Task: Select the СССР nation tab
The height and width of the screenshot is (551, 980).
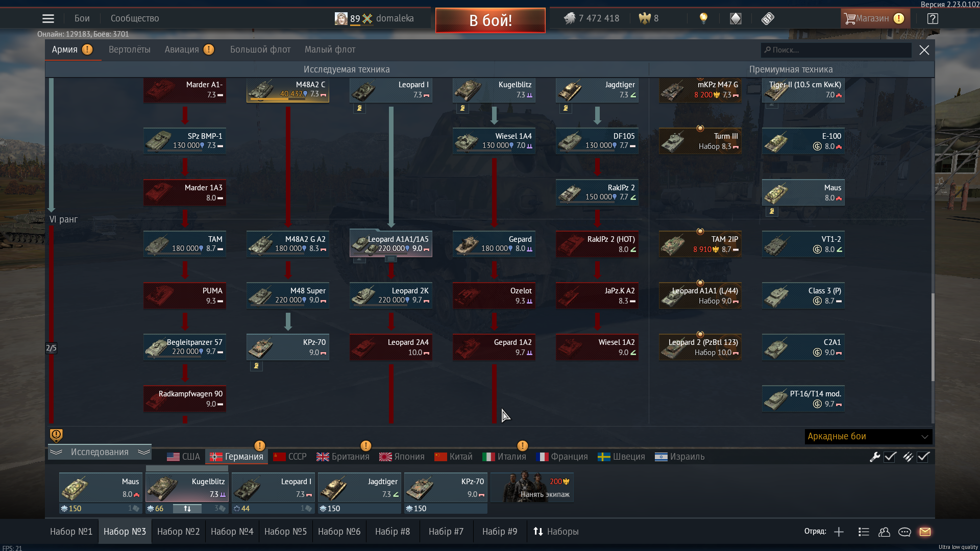Action: [x=290, y=457]
